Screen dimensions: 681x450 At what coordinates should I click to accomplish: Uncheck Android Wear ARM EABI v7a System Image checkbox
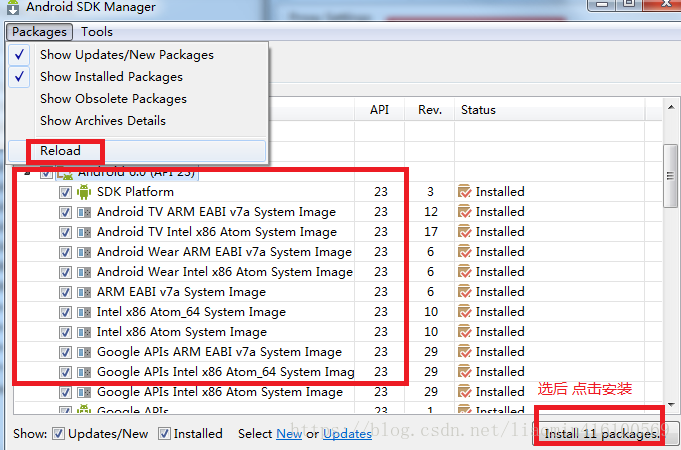click(x=65, y=252)
